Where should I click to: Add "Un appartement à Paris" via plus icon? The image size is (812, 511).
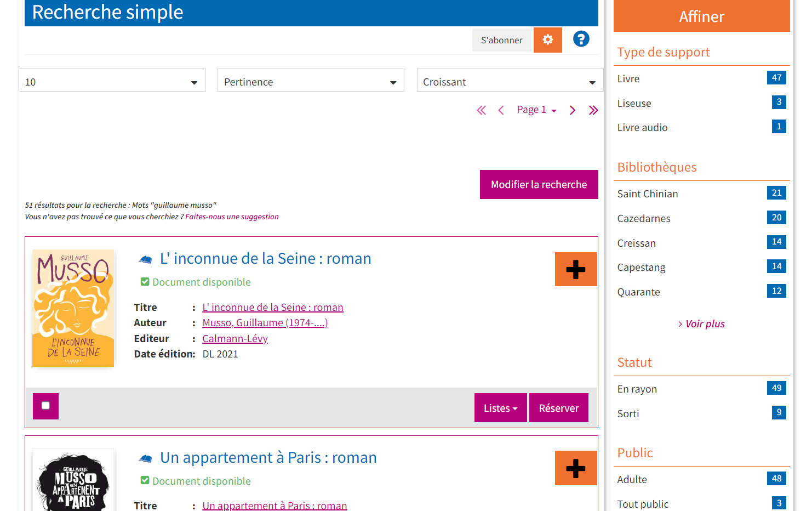576,468
